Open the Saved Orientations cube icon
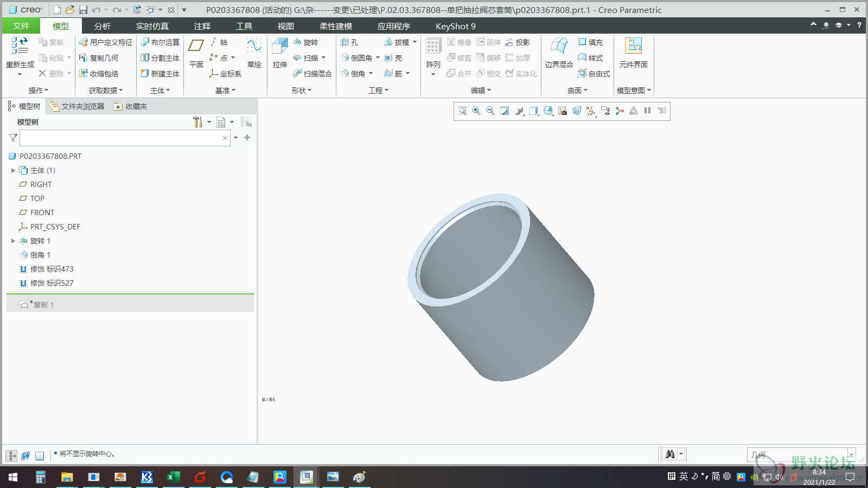Screen dimensions: 868x488 [x=548, y=111]
